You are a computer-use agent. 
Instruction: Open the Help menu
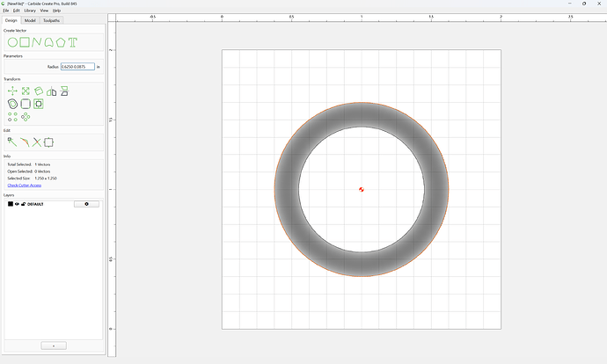pos(56,11)
